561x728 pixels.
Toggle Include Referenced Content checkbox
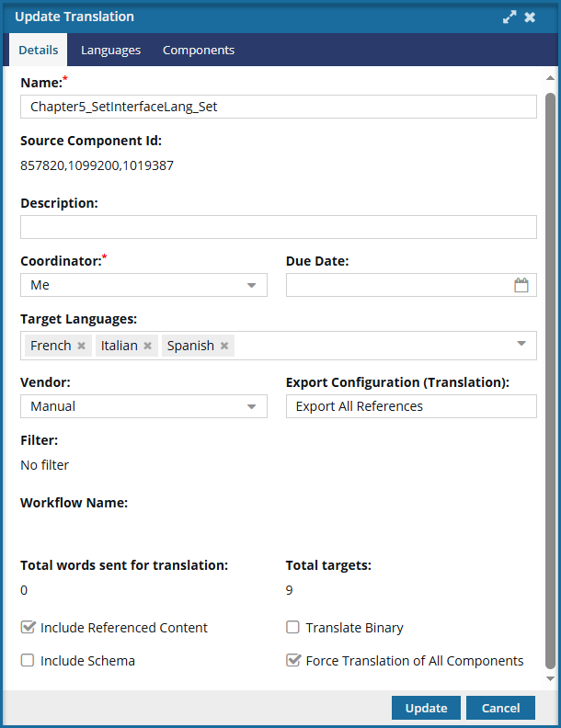28,628
